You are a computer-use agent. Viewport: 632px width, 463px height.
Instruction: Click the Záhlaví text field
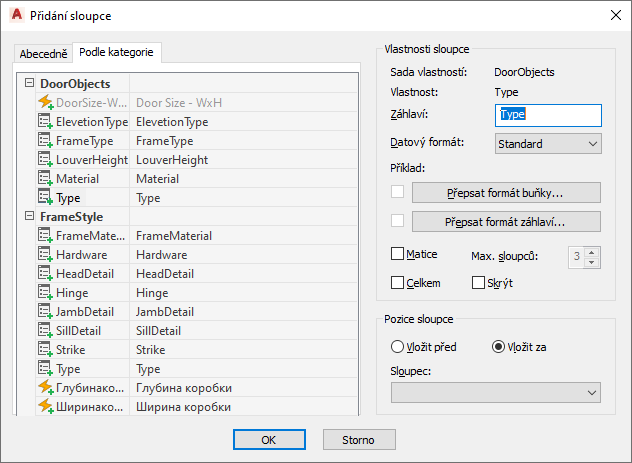click(548, 115)
